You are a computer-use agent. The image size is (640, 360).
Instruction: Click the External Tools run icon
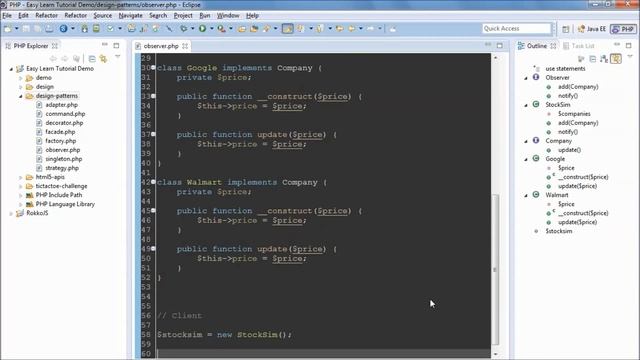(x=221, y=29)
